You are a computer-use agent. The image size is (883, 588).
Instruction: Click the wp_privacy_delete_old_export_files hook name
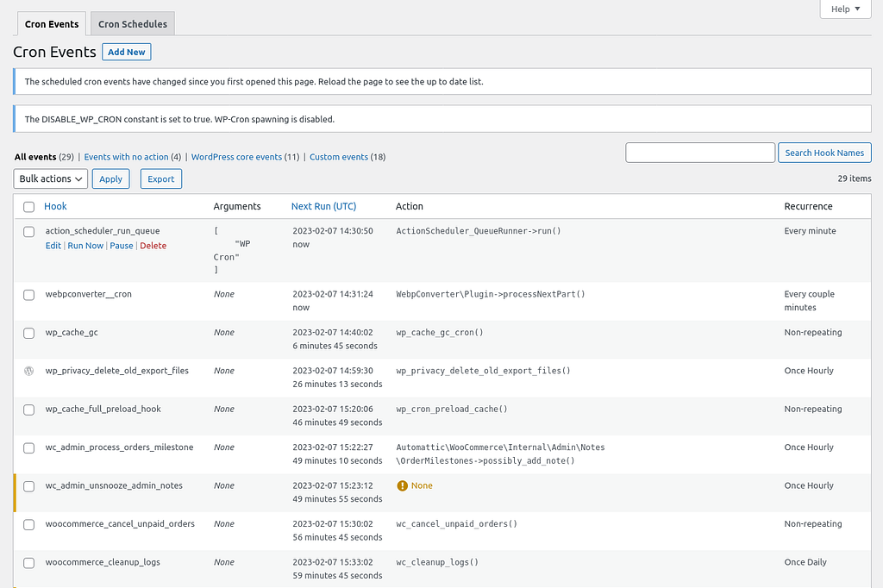pyautogui.click(x=117, y=371)
